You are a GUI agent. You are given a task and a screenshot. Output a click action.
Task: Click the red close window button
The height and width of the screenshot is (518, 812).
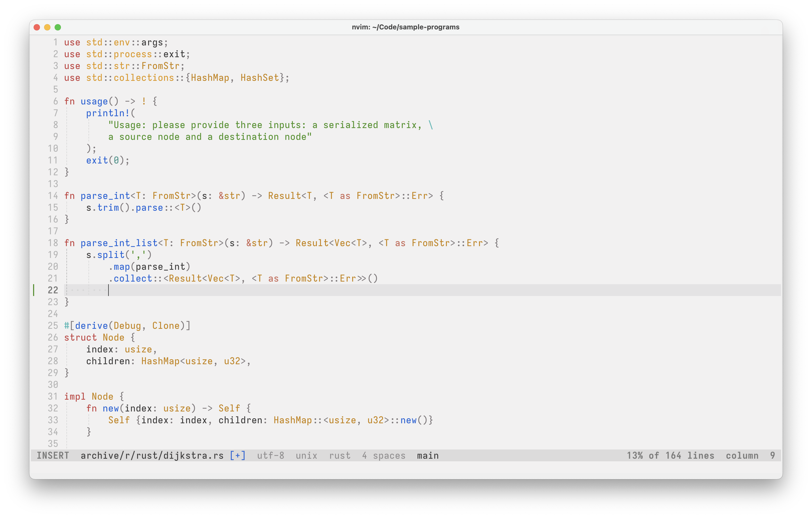coord(37,27)
